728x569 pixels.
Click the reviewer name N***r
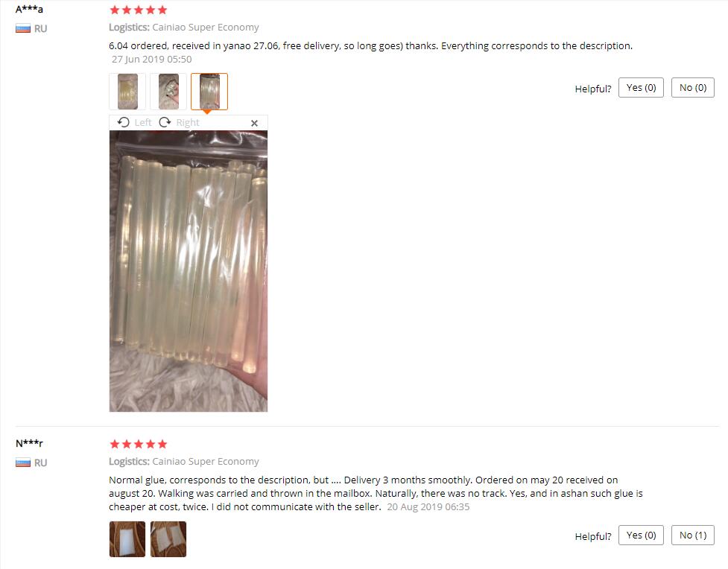(29, 443)
